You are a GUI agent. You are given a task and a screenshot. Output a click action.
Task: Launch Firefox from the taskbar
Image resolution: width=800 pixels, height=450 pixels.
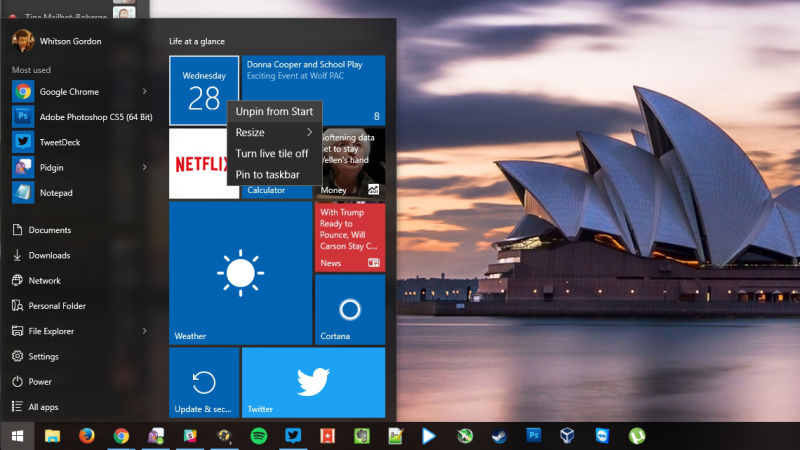(87, 436)
